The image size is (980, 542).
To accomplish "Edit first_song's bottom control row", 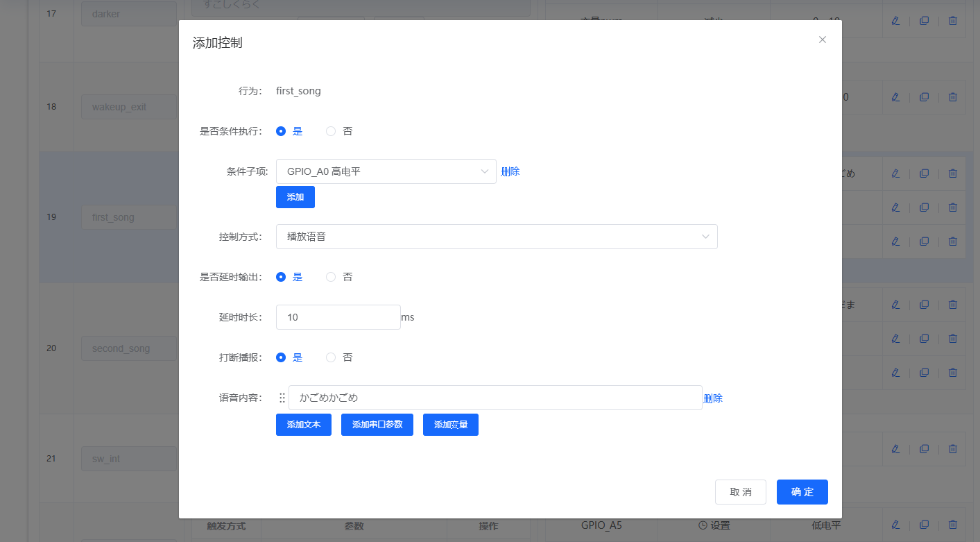I will [895, 241].
